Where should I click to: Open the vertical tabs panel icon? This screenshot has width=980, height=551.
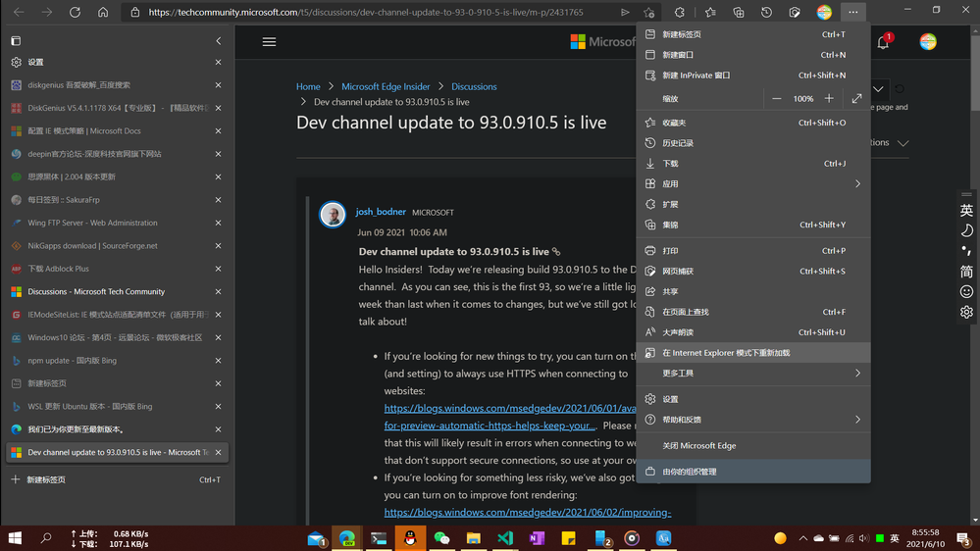pyautogui.click(x=17, y=41)
